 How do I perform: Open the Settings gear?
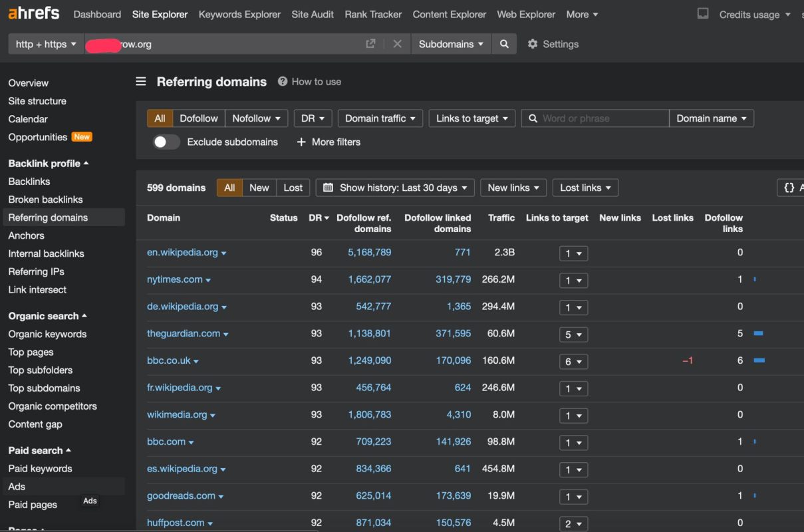[533, 44]
